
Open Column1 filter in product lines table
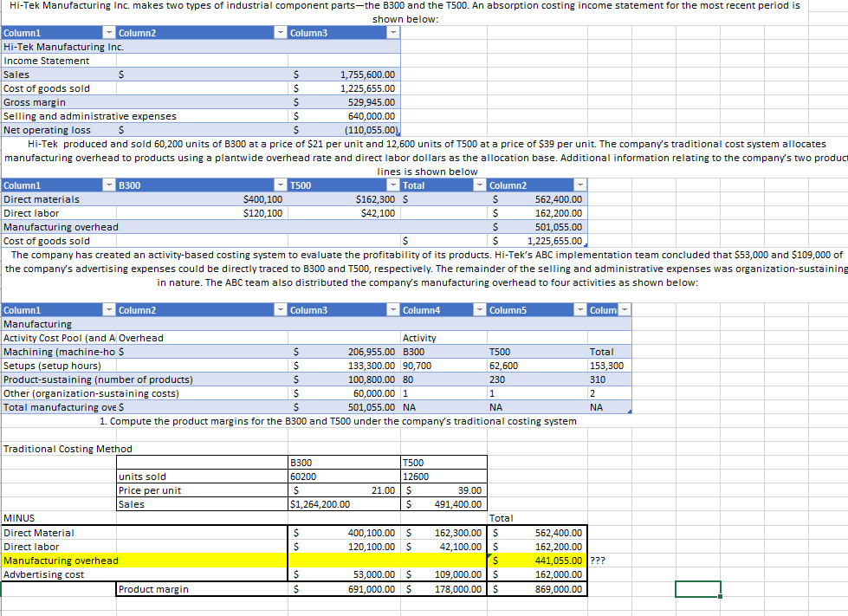pos(109,185)
